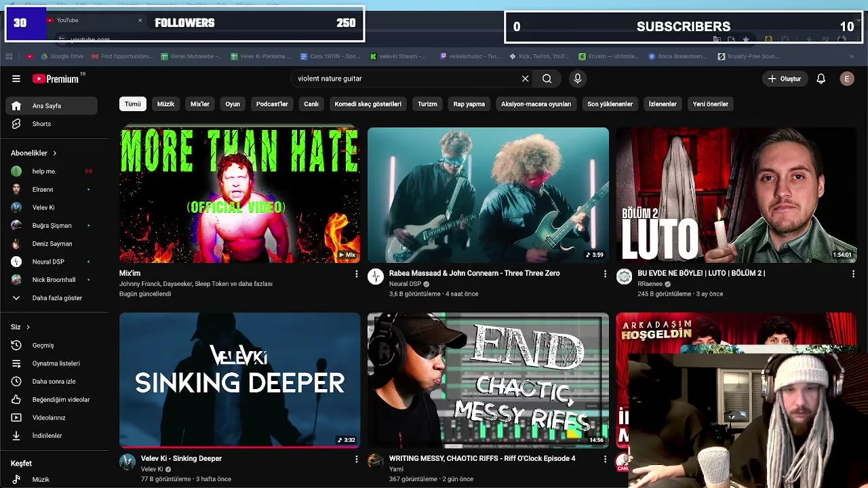Open the account avatar menu

point(846,79)
